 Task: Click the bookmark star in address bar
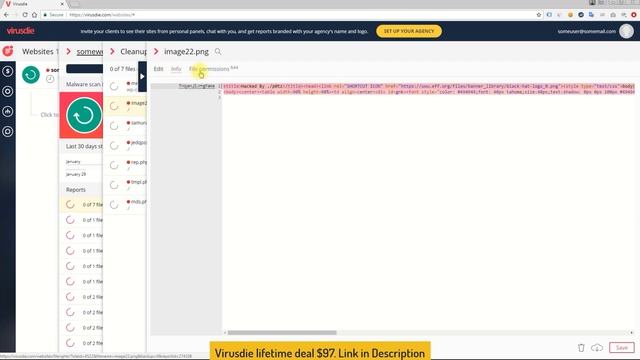[x=539, y=15]
